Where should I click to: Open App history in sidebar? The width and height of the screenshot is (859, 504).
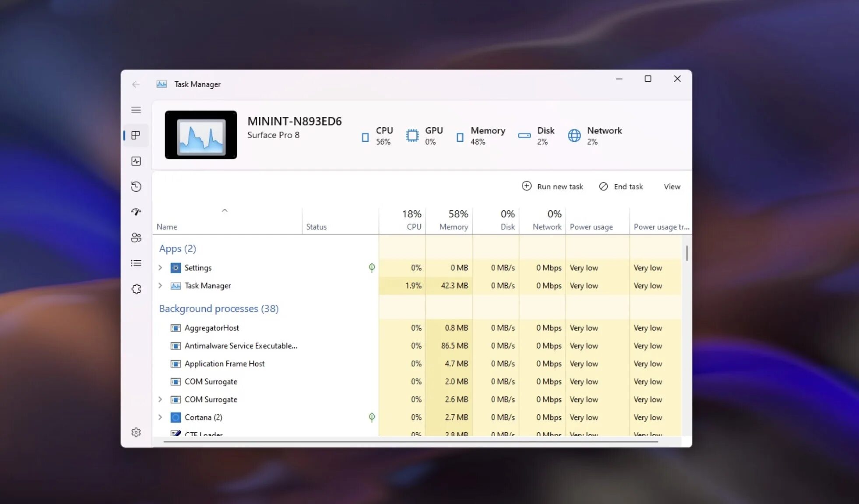pos(136,187)
